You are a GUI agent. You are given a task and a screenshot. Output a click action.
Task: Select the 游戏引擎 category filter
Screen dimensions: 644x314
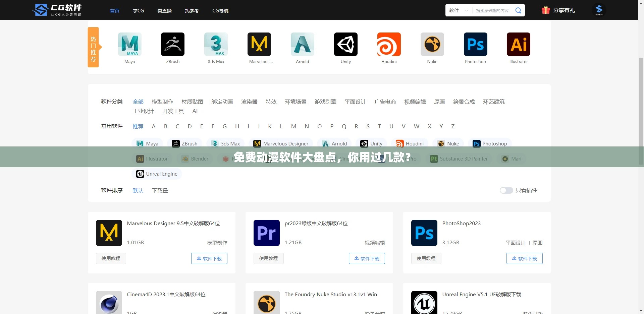click(325, 102)
